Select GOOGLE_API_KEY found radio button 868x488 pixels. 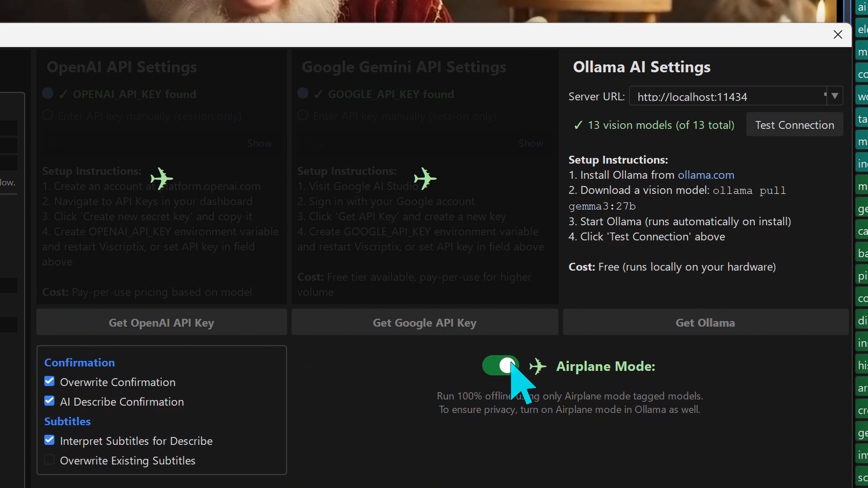[x=303, y=93]
